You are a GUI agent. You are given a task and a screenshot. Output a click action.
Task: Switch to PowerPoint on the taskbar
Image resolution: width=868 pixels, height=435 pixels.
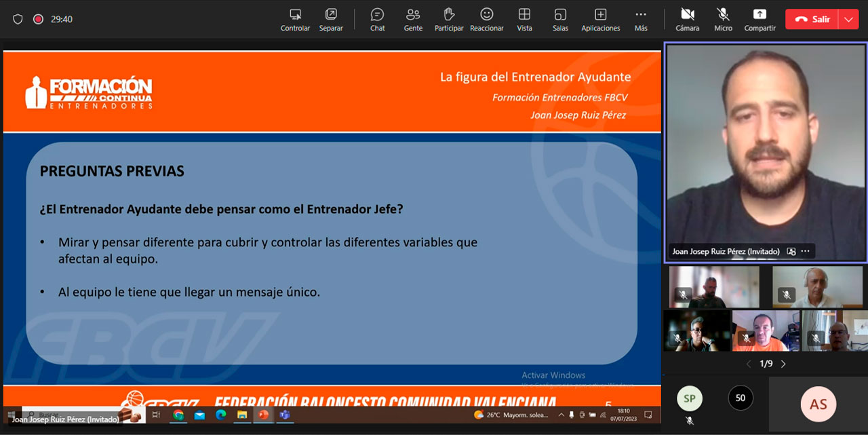[x=263, y=415]
